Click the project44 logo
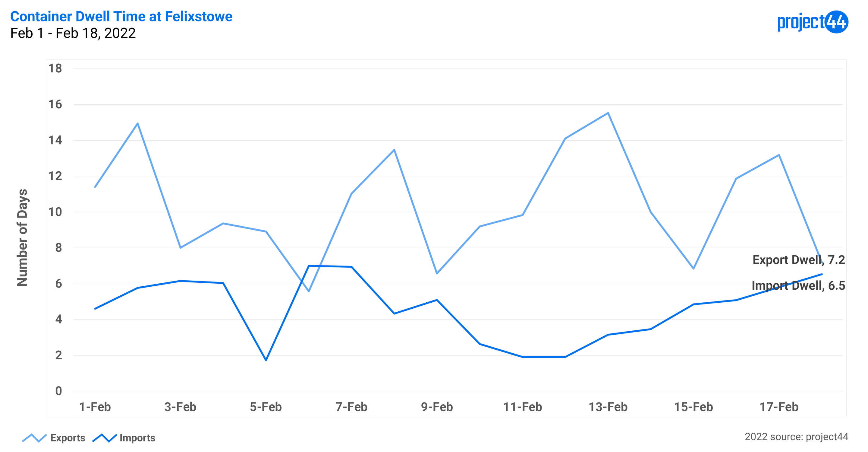This screenshot has height=452, width=868. [x=813, y=22]
